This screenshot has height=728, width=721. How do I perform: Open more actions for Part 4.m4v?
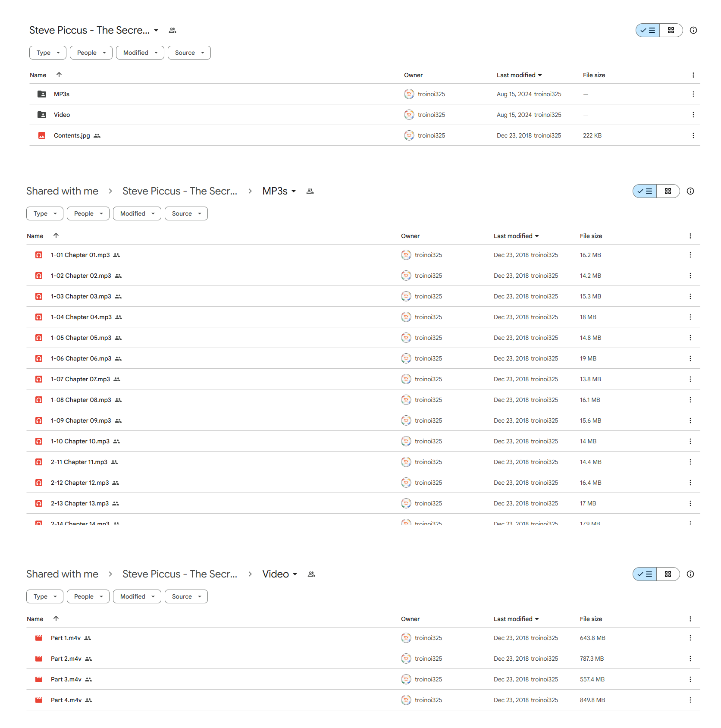coord(690,700)
